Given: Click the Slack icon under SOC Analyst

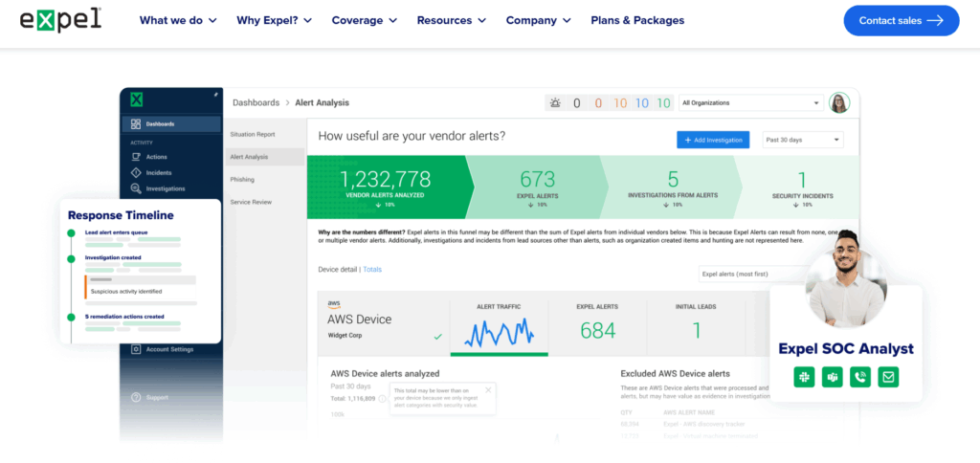Looking at the screenshot, I should click(x=804, y=377).
